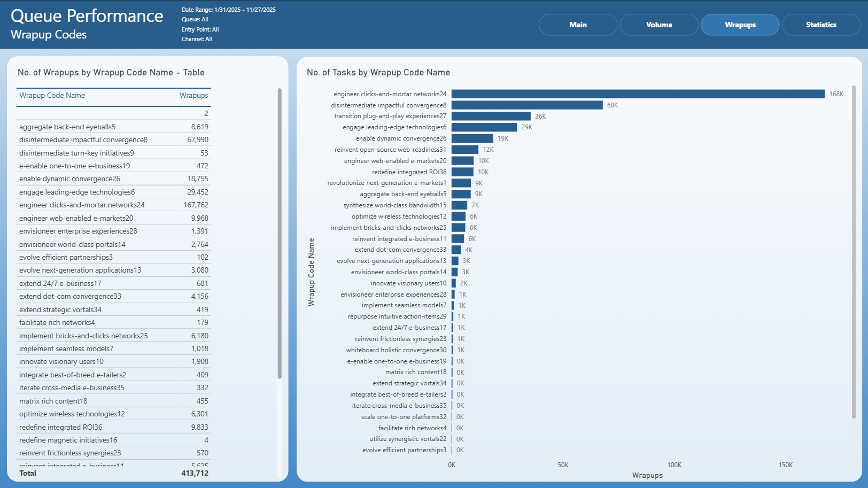Select table row matrix rich content18
This screenshot has height=488, width=868.
click(114, 401)
